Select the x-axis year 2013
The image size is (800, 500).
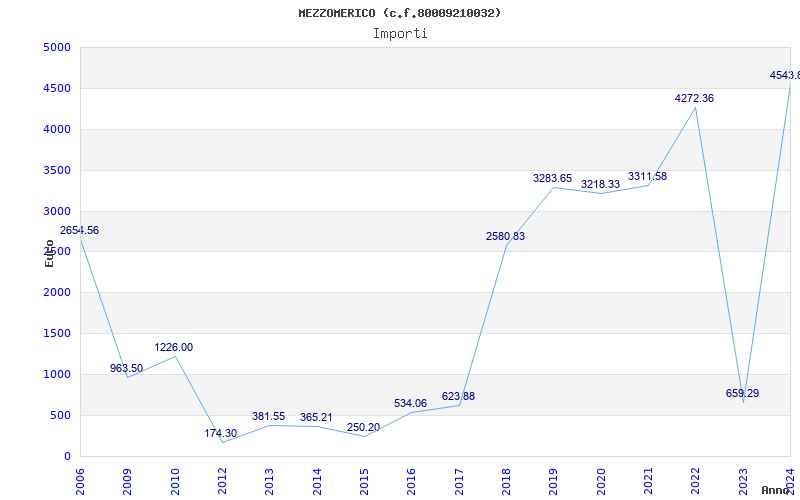click(x=269, y=482)
